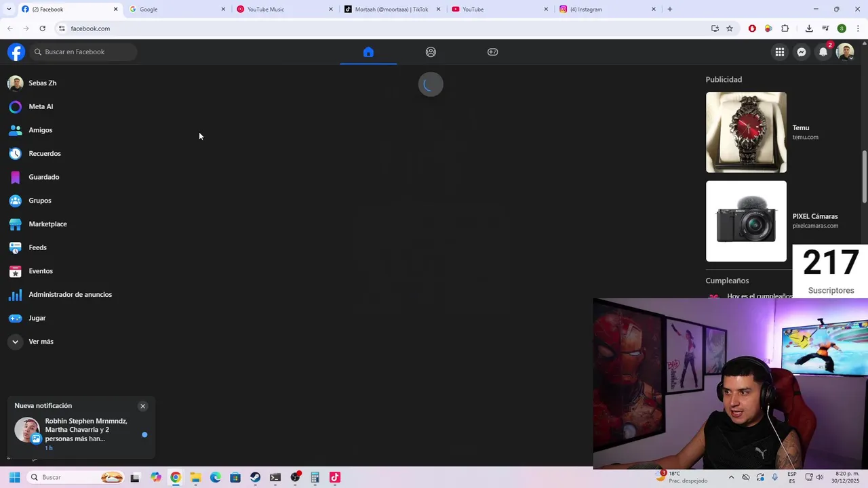Switch to the YouTube Music browser tab
This screenshot has height=488, width=868.
(285, 9)
